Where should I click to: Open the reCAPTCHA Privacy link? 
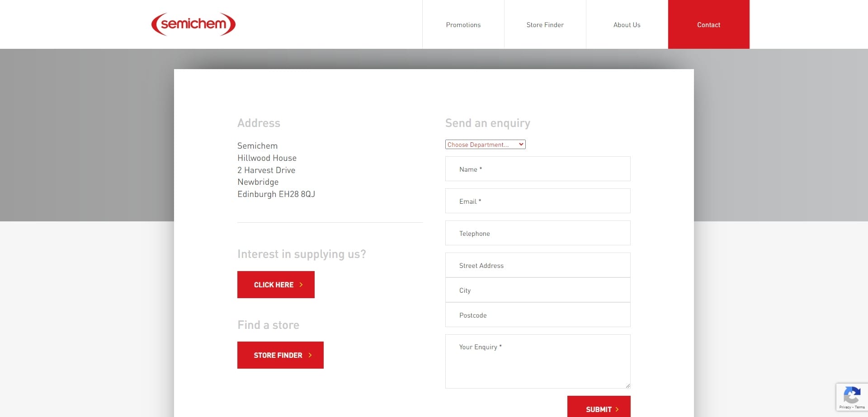pyautogui.click(x=845, y=408)
